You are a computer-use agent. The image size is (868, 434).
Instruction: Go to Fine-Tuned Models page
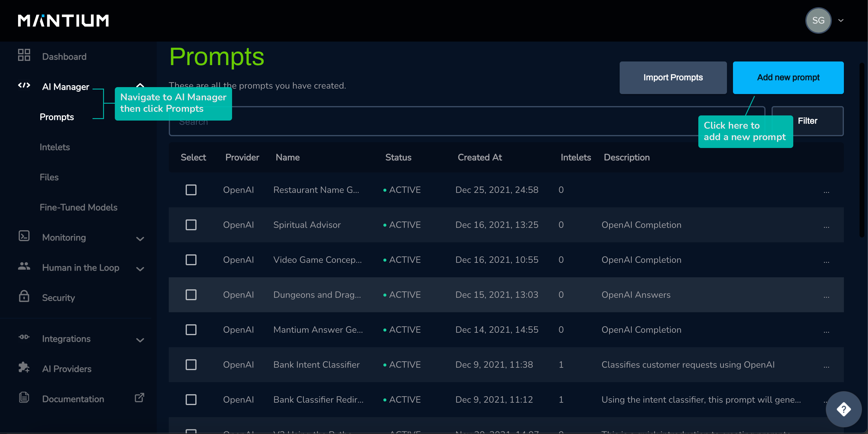[78, 208]
